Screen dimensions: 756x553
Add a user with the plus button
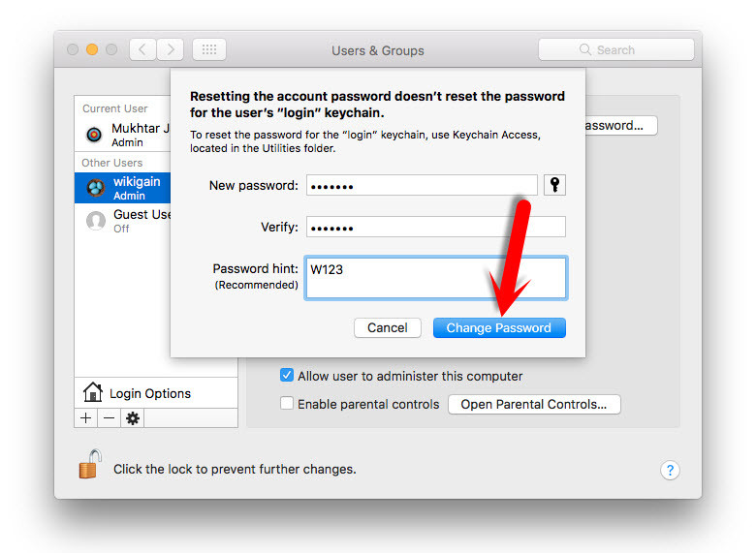(x=86, y=418)
